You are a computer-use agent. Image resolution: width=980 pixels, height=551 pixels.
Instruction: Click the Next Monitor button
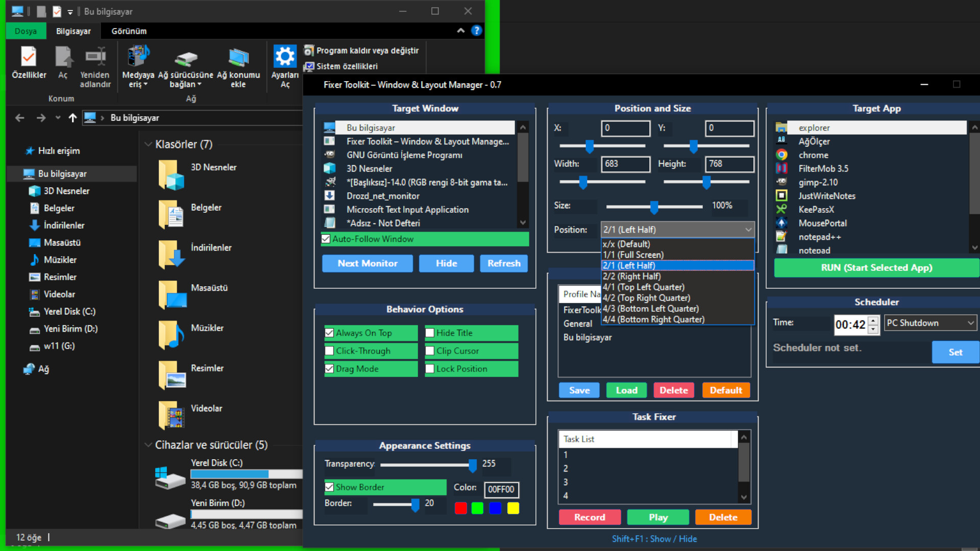tap(367, 263)
